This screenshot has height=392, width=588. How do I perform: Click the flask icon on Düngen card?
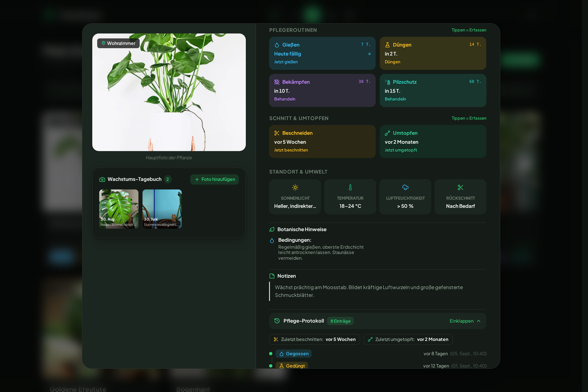pyautogui.click(x=387, y=45)
